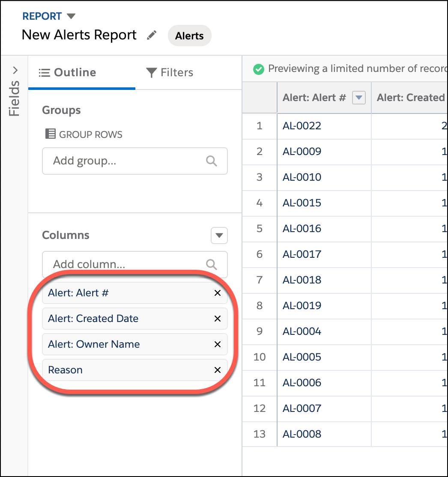This screenshot has width=448, height=477.
Task: Open the Columns options dropdown
Action: pyautogui.click(x=219, y=235)
